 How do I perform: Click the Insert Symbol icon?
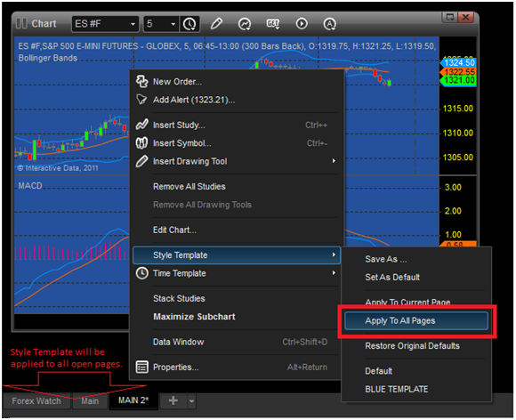pyautogui.click(x=141, y=143)
